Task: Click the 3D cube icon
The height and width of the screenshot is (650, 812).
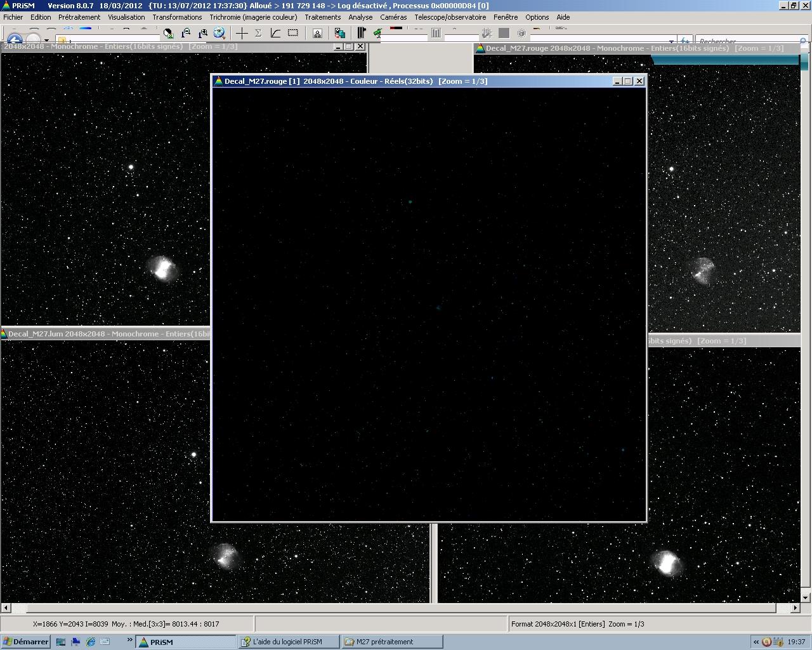Action: (521, 33)
